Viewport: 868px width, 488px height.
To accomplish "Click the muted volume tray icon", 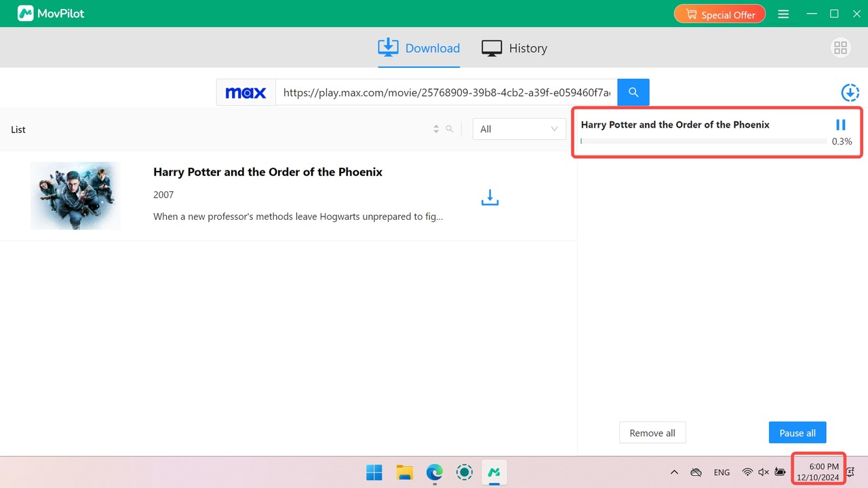I will click(764, 472).
